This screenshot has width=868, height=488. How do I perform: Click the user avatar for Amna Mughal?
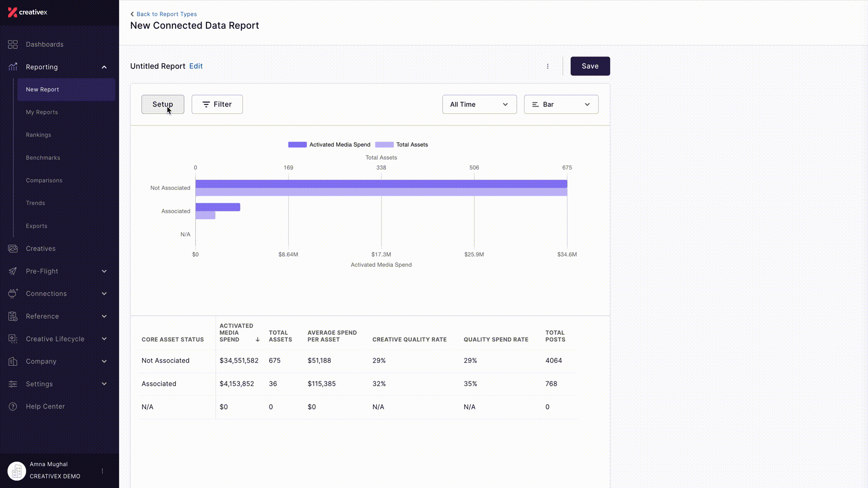[17, 471]
